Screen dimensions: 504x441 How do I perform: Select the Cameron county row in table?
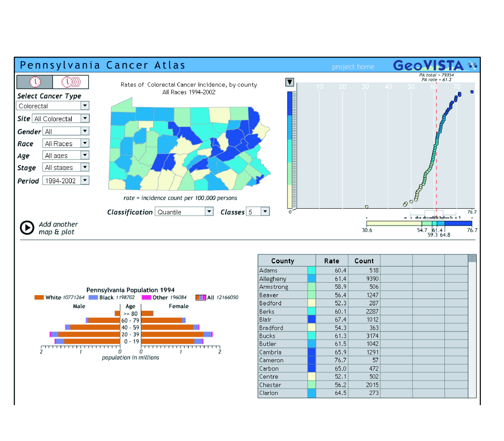tap(363, 360)
